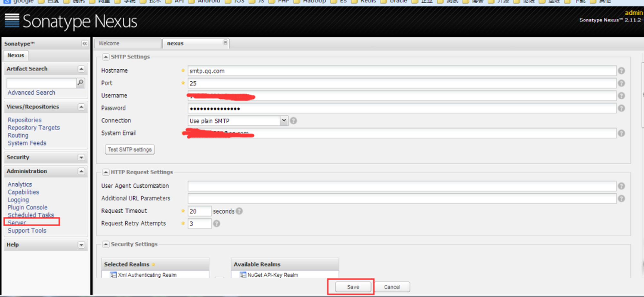Open Advanced Search link
The width and height of the screenshot is (644, 297).
32,92
